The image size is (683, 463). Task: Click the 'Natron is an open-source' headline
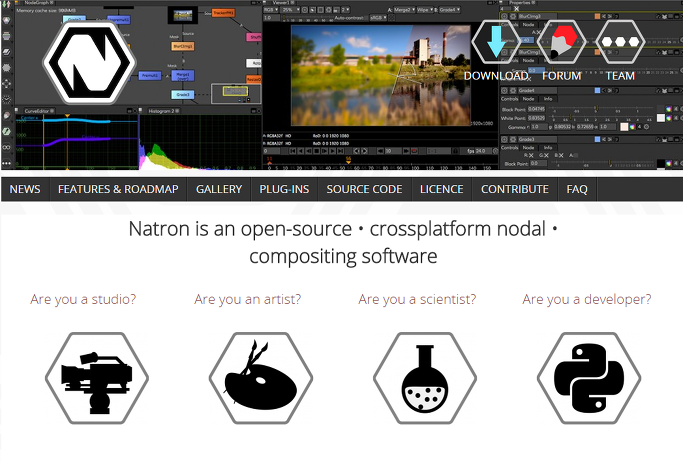click(343, 242)
